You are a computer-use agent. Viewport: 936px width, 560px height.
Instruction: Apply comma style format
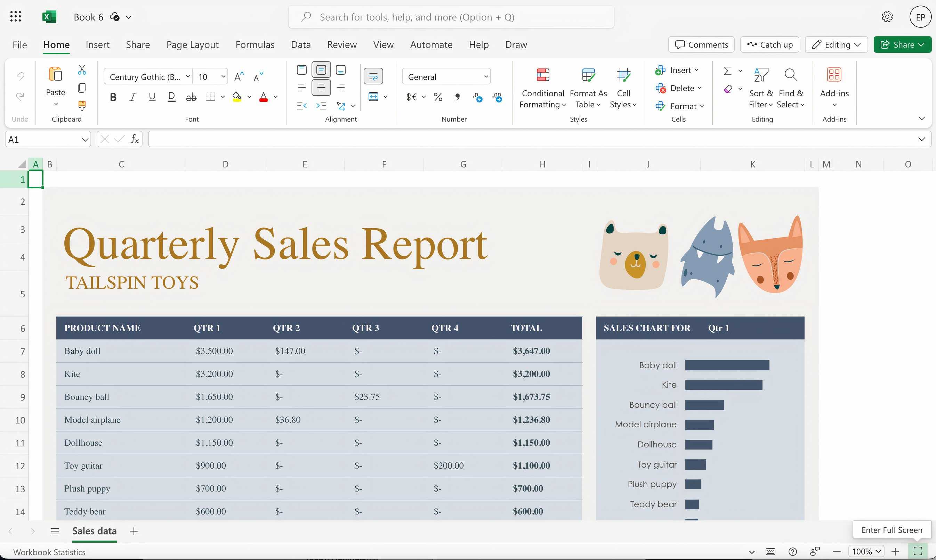[x=457, y=97]
